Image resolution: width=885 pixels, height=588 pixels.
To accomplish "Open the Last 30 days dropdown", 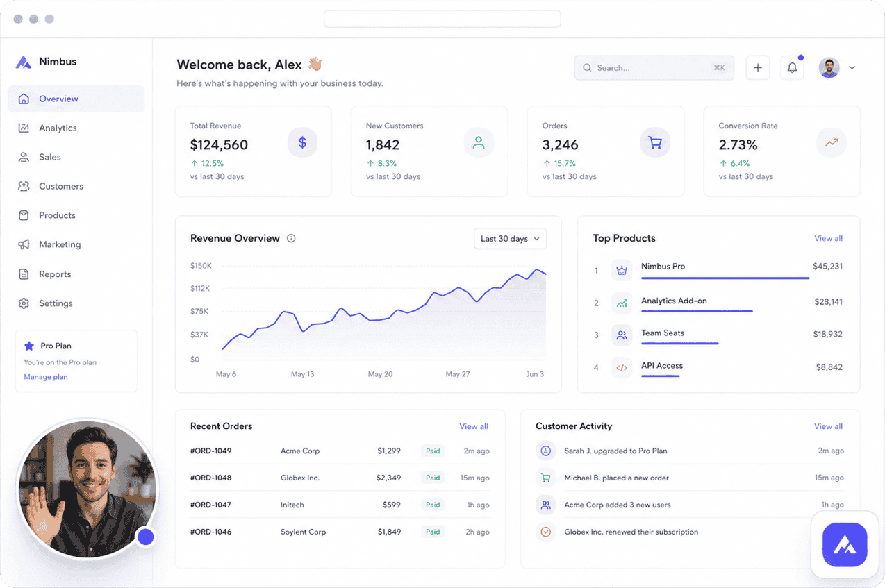I will pyautogui.click(x=510, y=239).
